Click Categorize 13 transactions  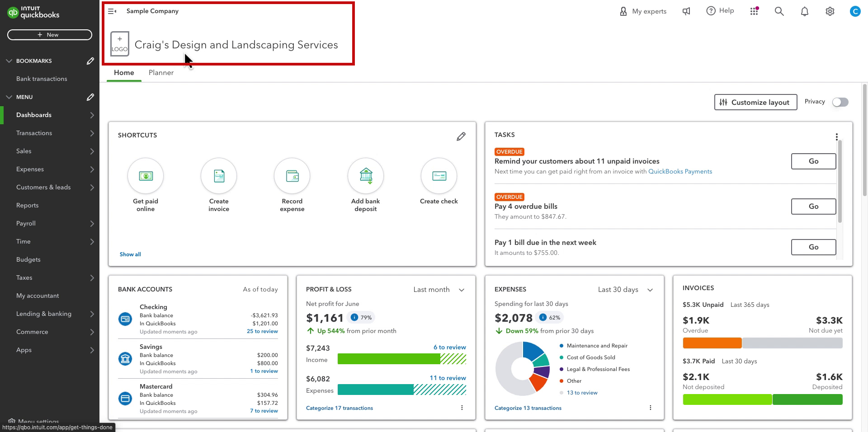[528, 408]
